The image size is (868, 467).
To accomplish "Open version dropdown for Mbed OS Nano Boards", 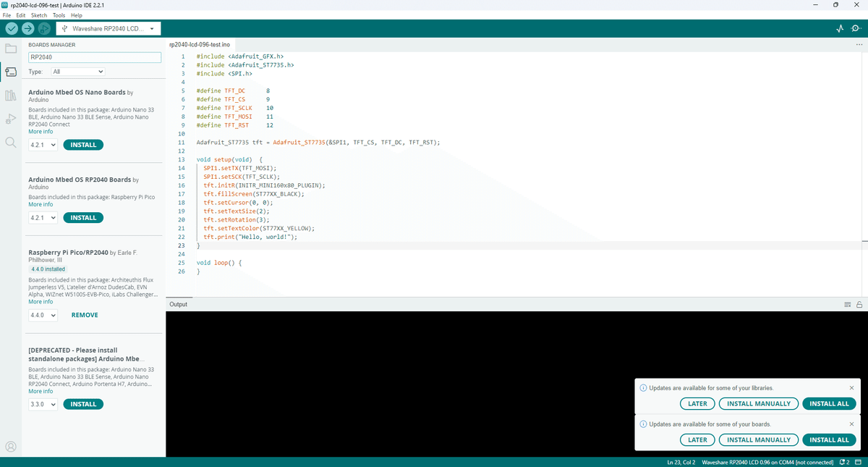I will click(43, 145).
